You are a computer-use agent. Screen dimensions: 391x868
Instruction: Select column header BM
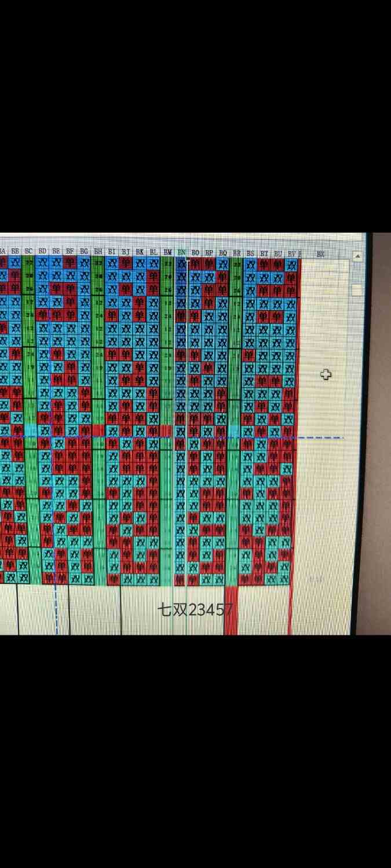167,252
